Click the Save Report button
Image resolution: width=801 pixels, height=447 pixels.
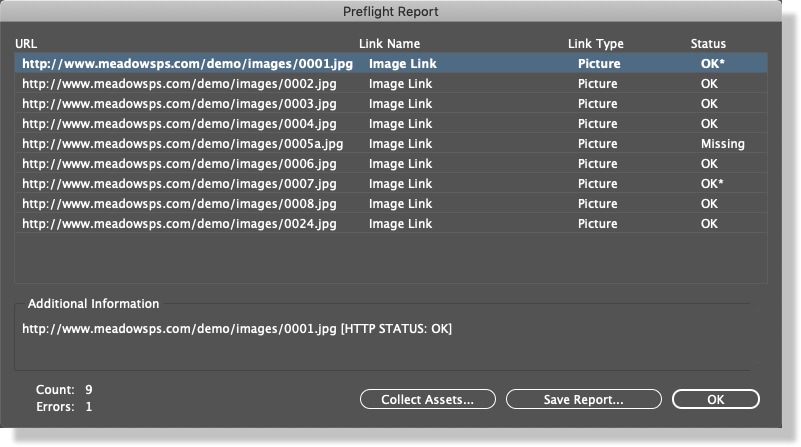[583, 399]
